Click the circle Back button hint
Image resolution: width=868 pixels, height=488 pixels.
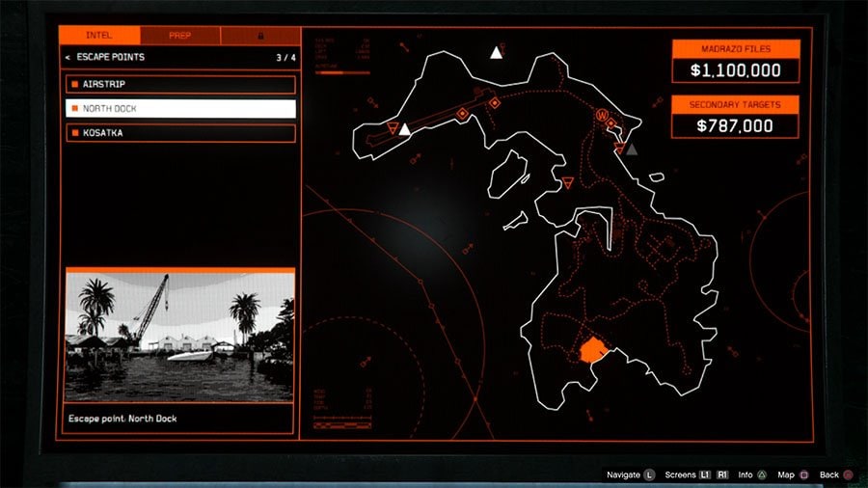point(848,474)
